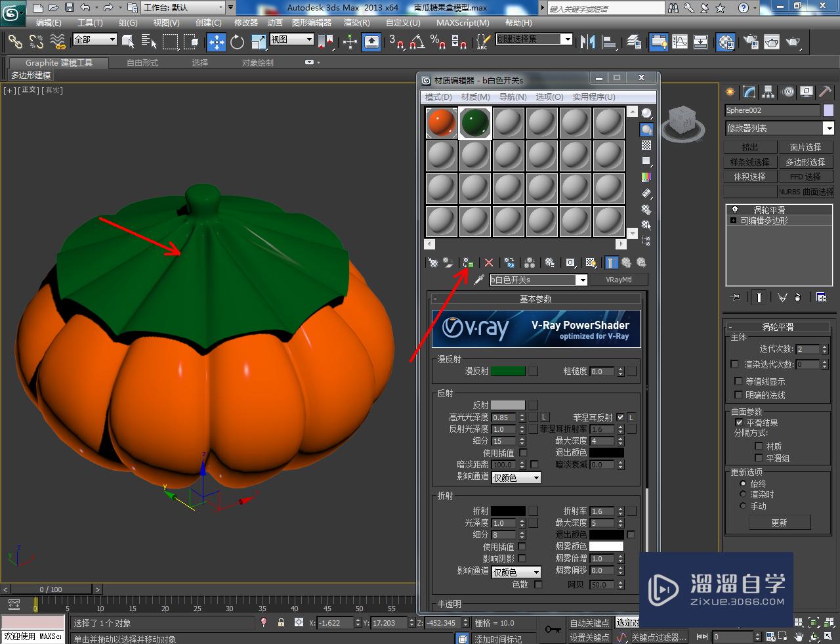This screenshot has width=840, height=644.
Task: Toggle Explicit Normals checkbox
Action: [738, 395]
